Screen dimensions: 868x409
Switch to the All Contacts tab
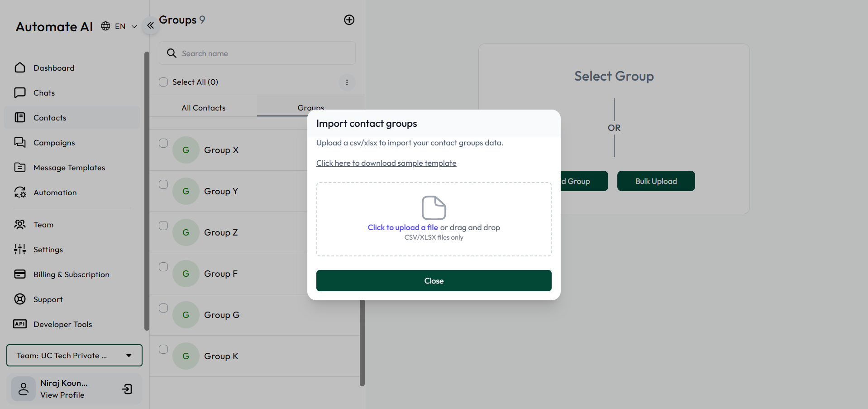[203, 108]
